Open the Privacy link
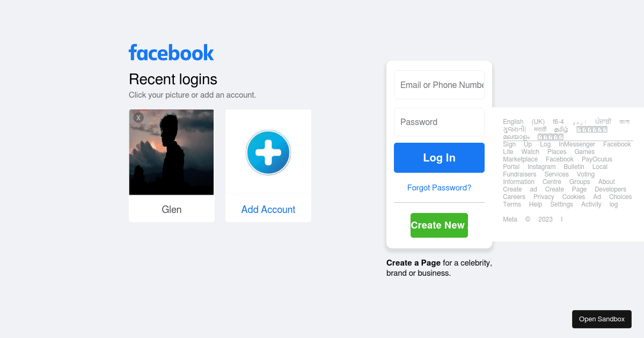 coord(544,196)
